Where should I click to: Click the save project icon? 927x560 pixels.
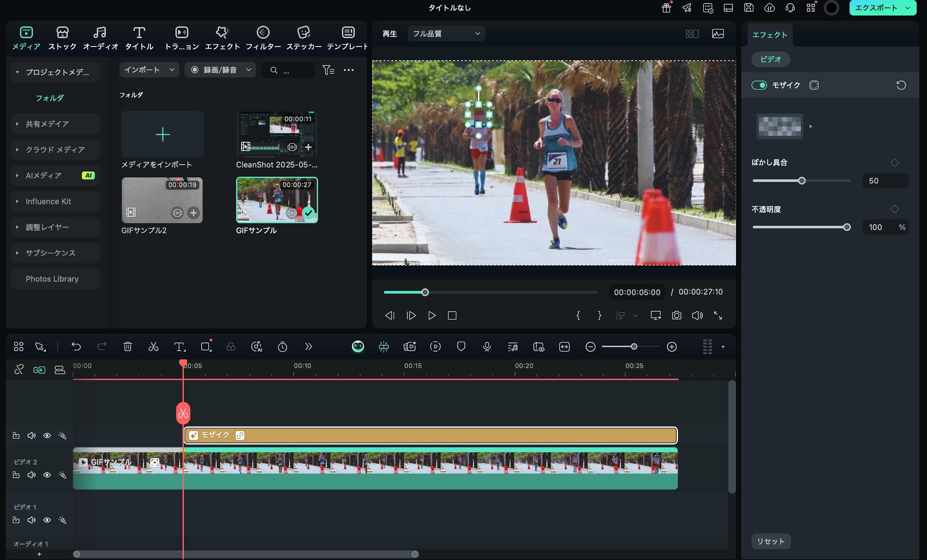tap(749, 8)
